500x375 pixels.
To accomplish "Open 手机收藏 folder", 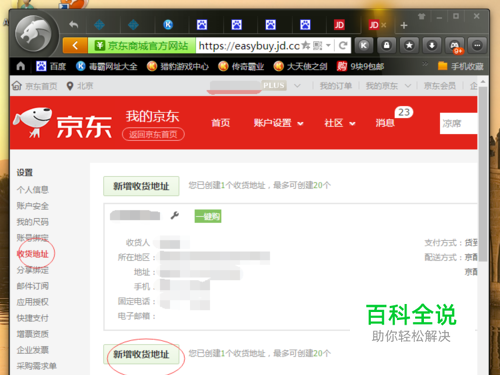I will pos(461,66).
